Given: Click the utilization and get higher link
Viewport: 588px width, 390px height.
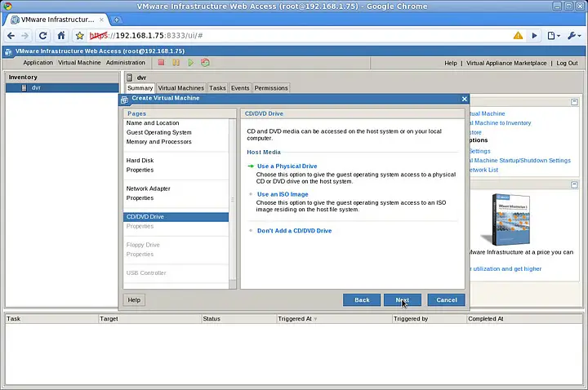Looking at the screenshot, I should pyautogui.click(x=506, y=268).
